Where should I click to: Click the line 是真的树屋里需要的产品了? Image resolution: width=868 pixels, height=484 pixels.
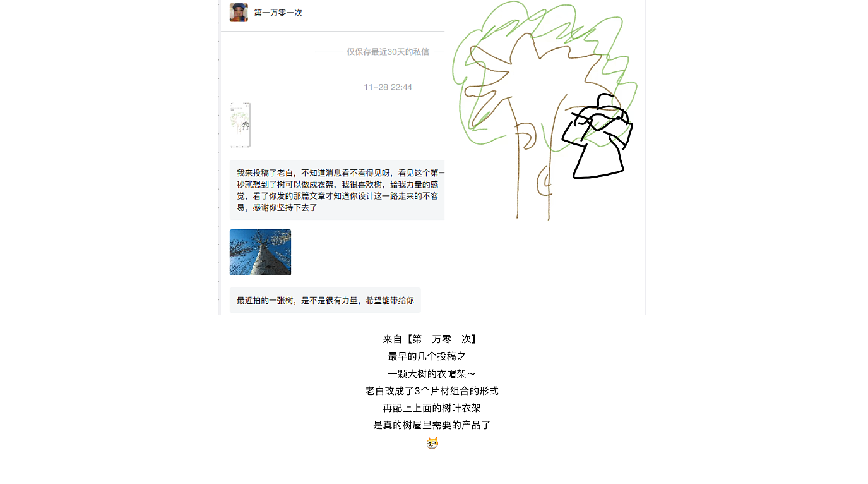point(432,425)
